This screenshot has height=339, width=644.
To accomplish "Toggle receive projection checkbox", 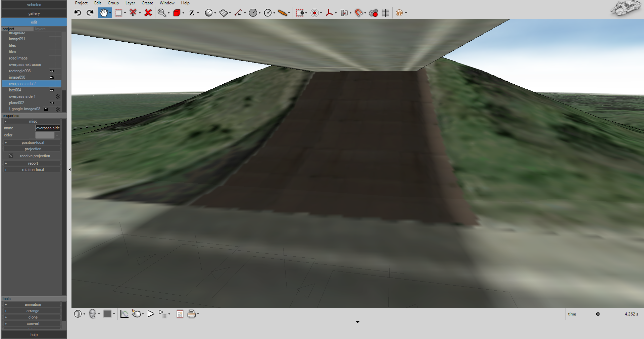I will click(11, 156).
